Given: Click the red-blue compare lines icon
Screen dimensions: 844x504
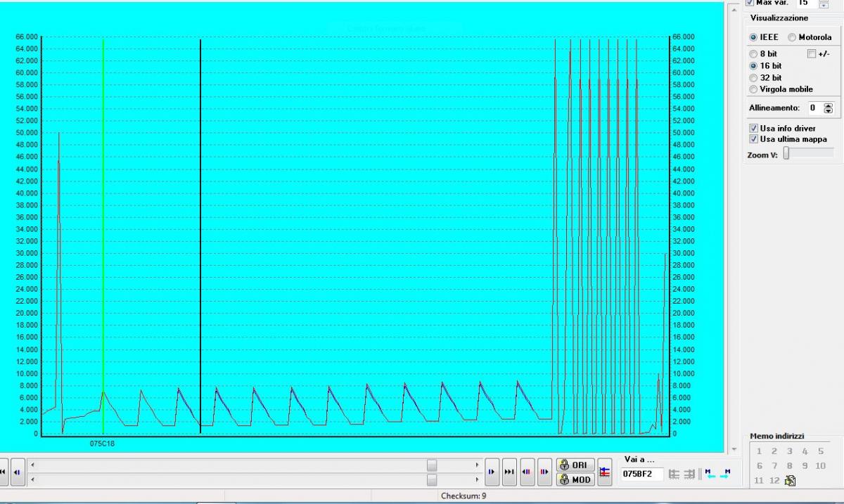Looking at the screenshot, I should pyautogui.click(x=605, y=472).
